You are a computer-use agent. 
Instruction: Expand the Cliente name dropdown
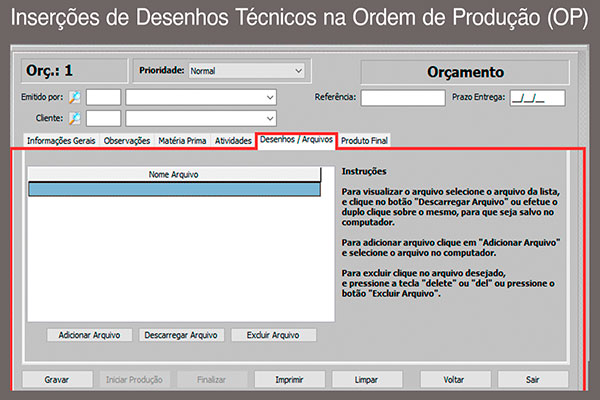coord(271,118)
